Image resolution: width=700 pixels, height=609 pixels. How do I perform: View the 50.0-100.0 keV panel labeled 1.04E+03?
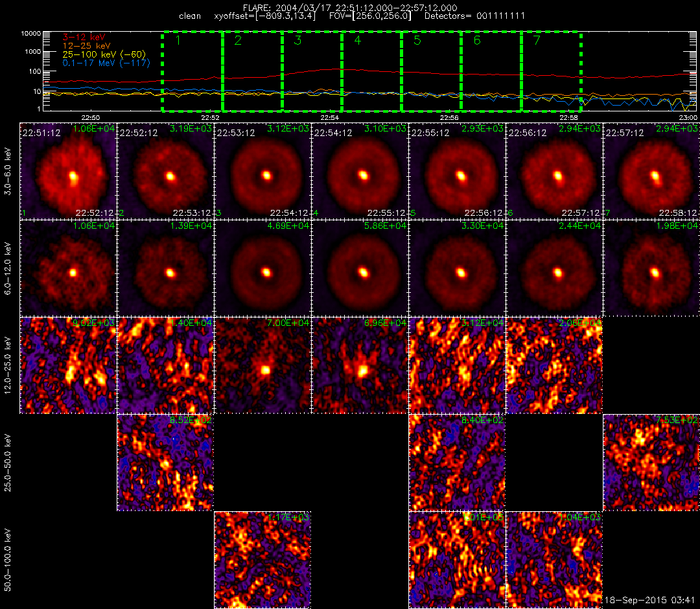pos(554,560)
